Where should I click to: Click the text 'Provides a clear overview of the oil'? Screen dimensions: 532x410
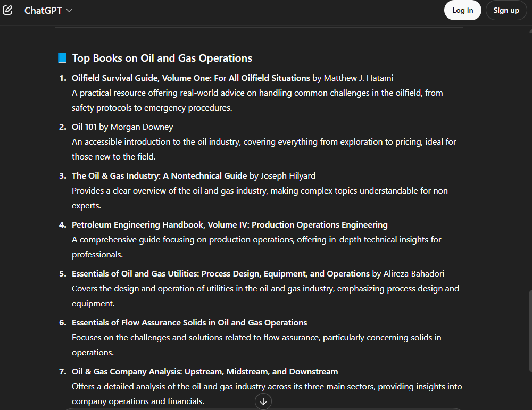137,190
